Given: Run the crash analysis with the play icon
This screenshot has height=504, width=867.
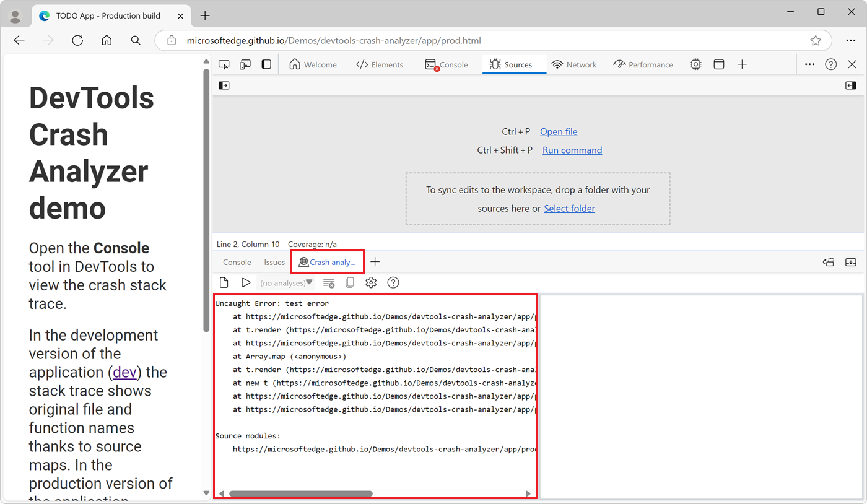Looking at the screenshot, I should [x=246, y=282].
